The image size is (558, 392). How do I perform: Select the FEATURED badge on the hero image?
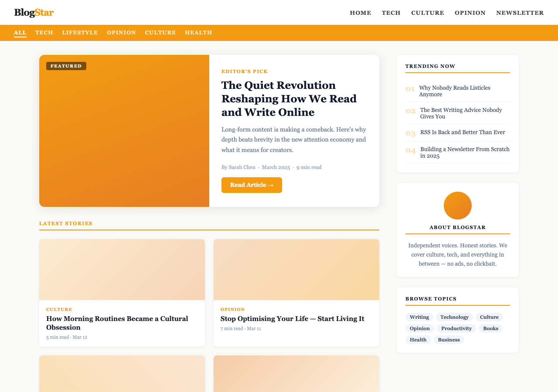pos(66,65)
